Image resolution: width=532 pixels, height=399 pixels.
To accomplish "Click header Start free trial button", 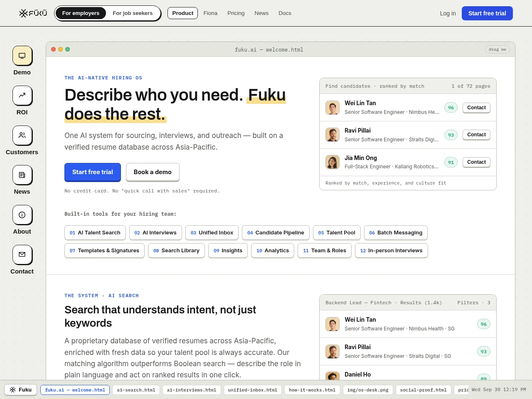I will coord(487,13).
